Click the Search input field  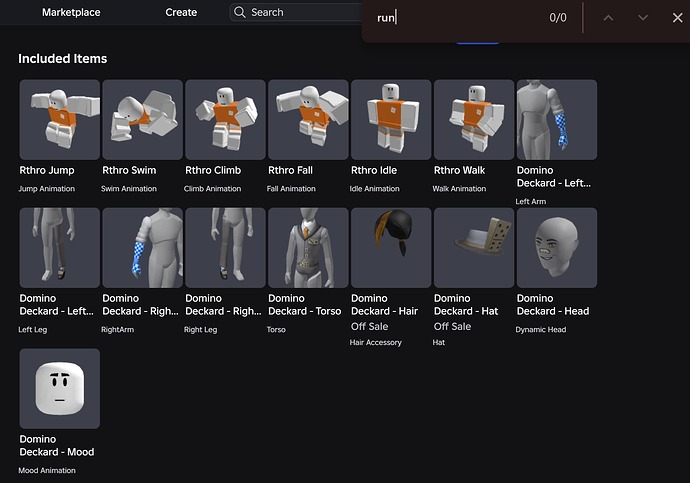point(296,12)
